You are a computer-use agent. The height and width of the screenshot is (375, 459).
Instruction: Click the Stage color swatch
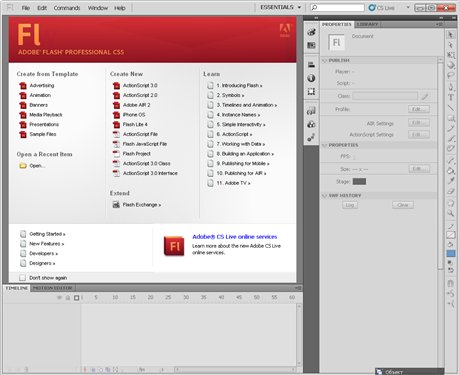click(x=359, y=181)
